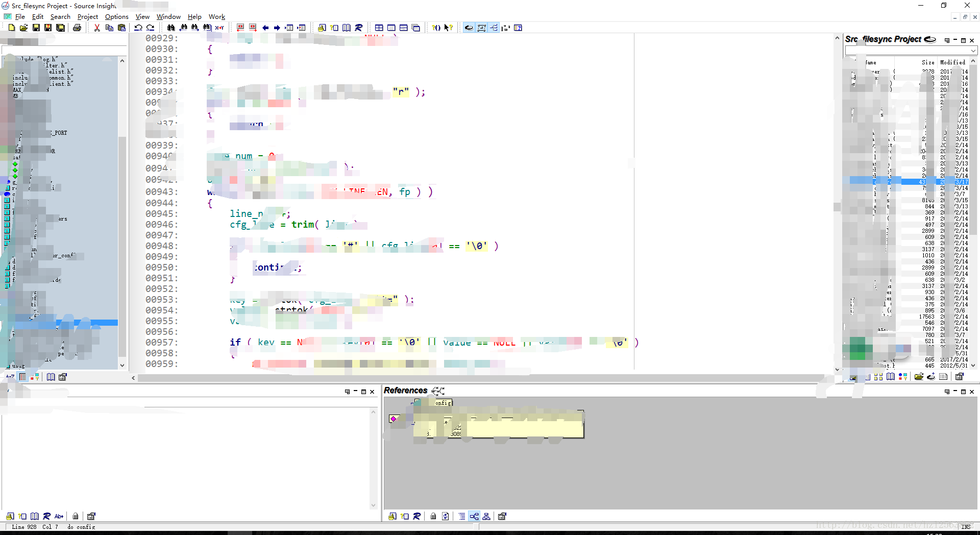Lock the Relation window with padlock

pos(433,516)
